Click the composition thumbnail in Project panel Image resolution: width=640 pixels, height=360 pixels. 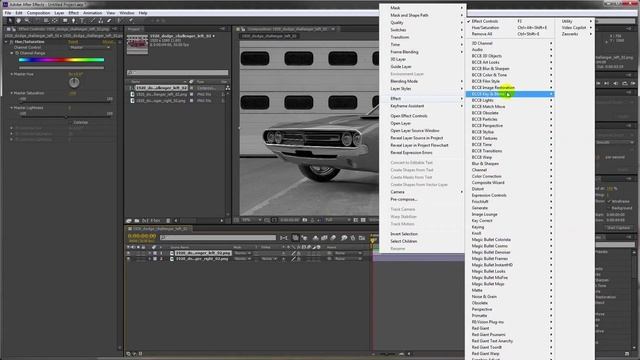137,44
